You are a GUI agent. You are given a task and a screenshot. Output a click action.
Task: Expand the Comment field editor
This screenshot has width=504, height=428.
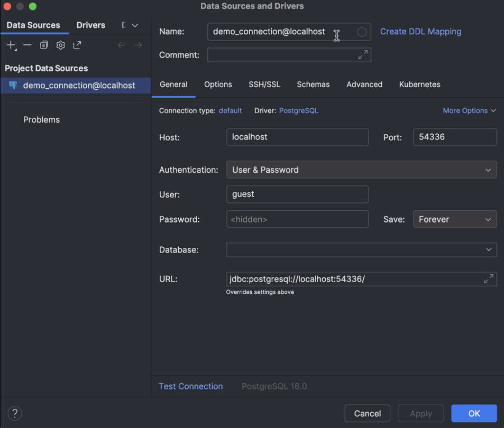[x=363, y=55]
